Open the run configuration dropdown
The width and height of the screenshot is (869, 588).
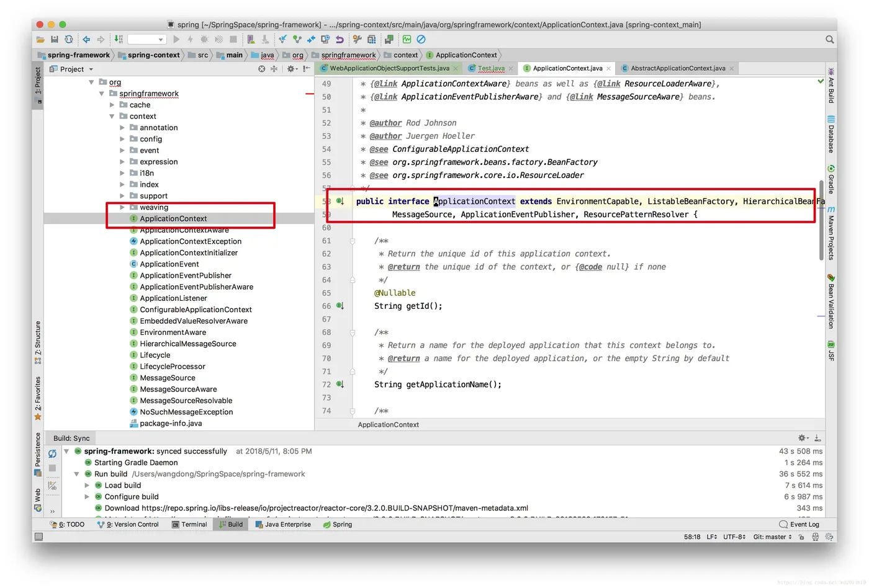(x=147, y=40)
